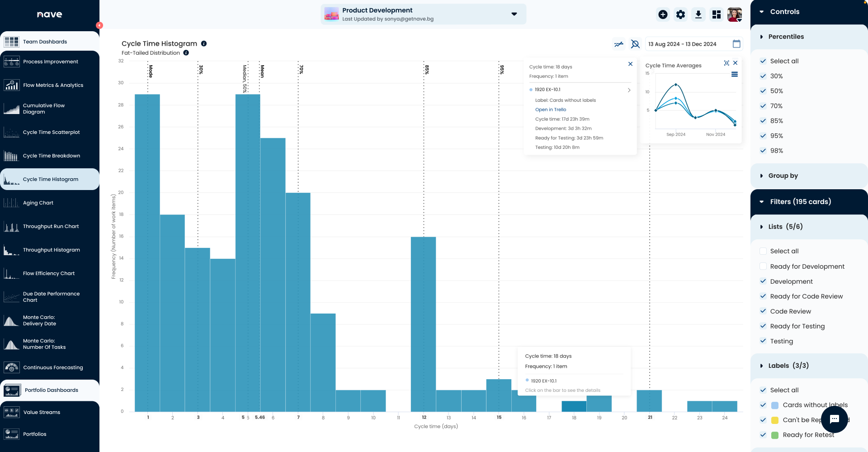
Task: Open the Throughput Run Chart
Action: [51, 226]
